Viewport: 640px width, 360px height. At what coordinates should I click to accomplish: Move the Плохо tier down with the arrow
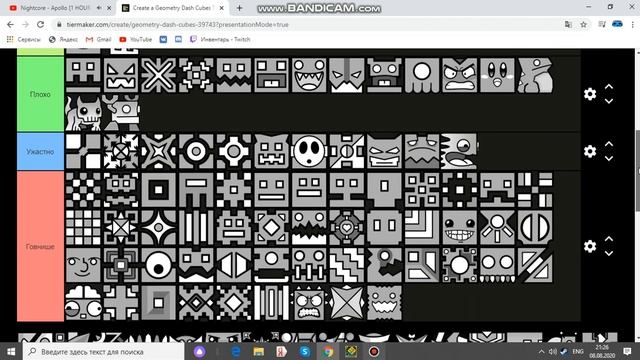pos(609,101)
